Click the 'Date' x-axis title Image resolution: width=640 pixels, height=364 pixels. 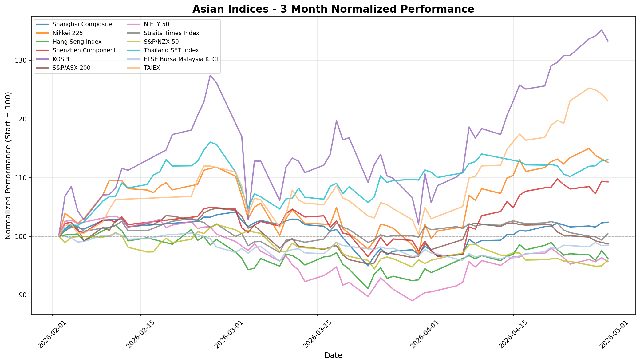coord(333,356)
